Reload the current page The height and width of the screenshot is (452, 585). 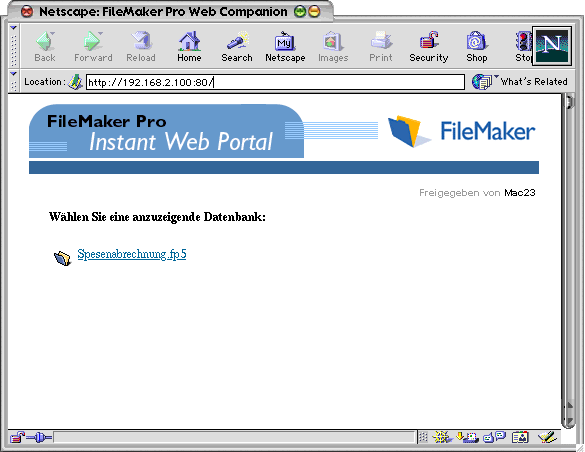[x=141, y=46]
